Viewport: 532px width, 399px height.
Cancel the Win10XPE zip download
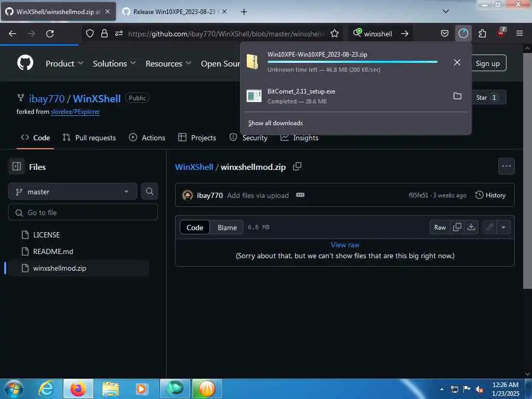[457, 62]
